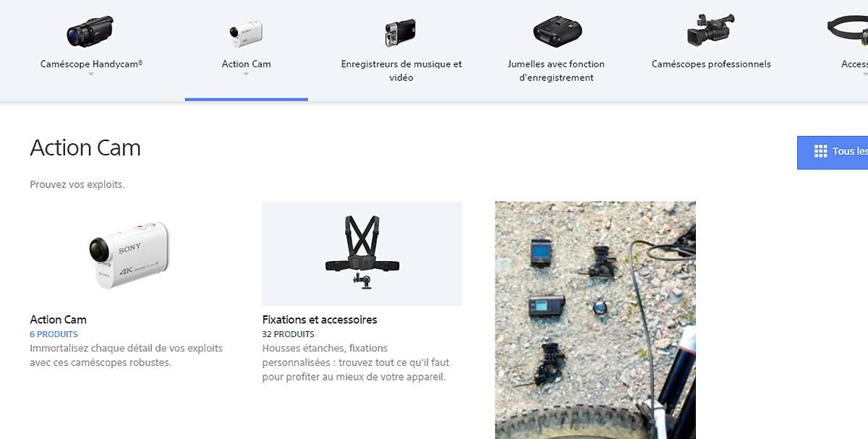This screenshot has width=868, height=439.
Task: Open the Action Cam category title link
Action: 58,320
